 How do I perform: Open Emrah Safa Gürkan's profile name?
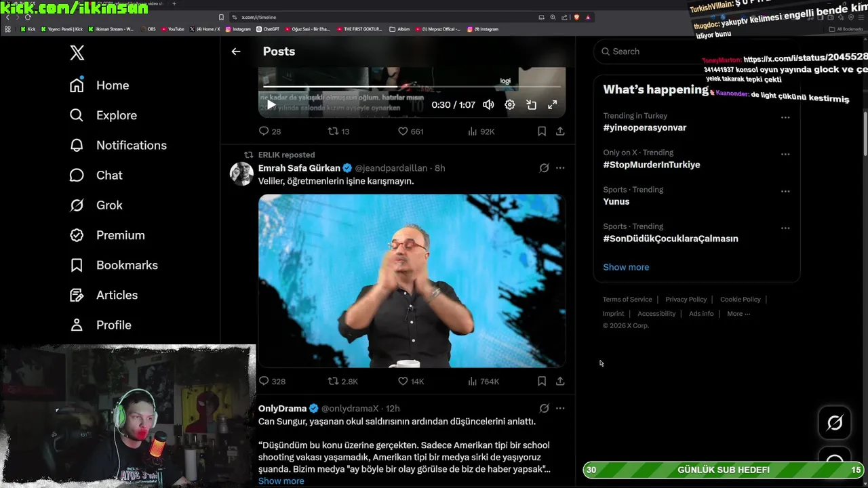pyautogui.click(x=299, y=168)
